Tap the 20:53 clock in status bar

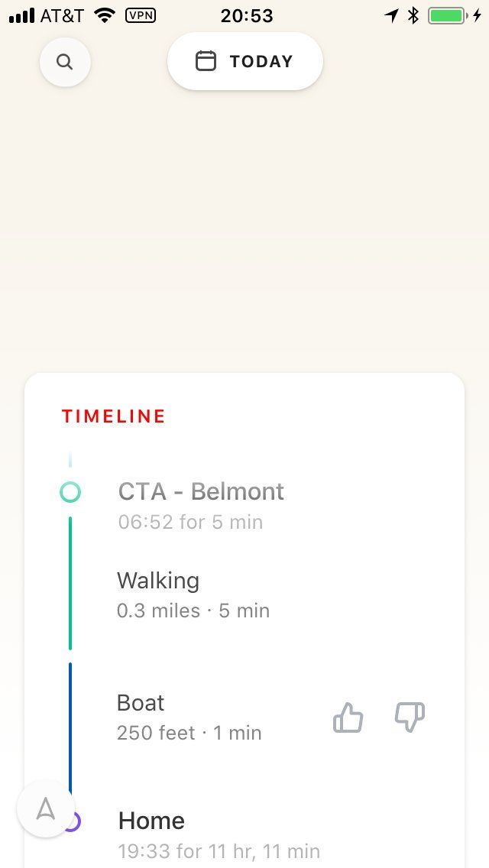[245, 15]
